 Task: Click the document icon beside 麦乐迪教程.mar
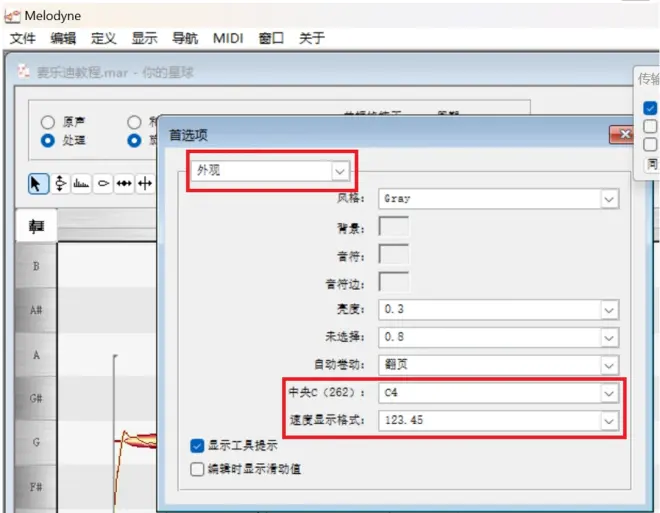[x=24, y=72]
